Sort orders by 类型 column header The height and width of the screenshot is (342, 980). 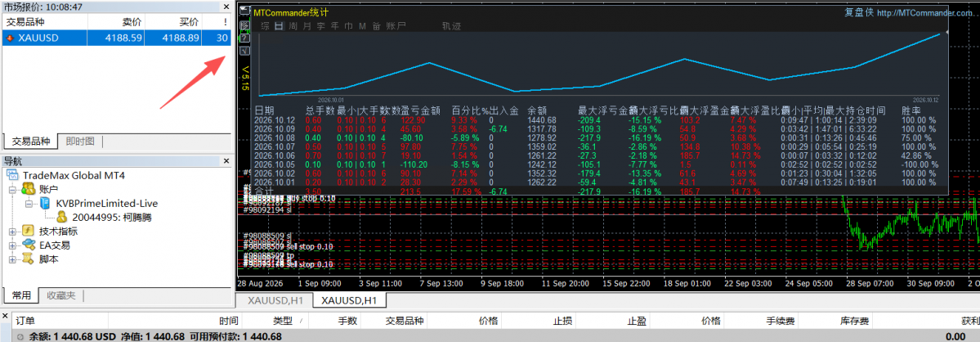click(275, 322)
